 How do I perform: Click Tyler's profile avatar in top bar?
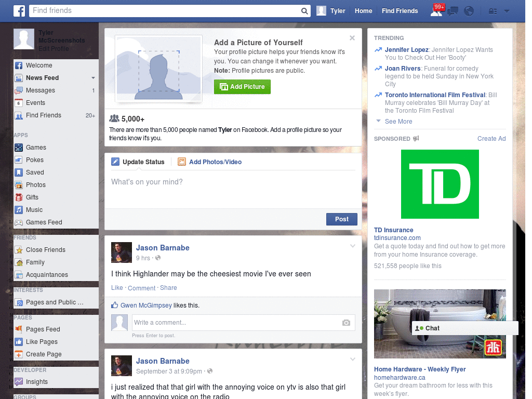321,11
